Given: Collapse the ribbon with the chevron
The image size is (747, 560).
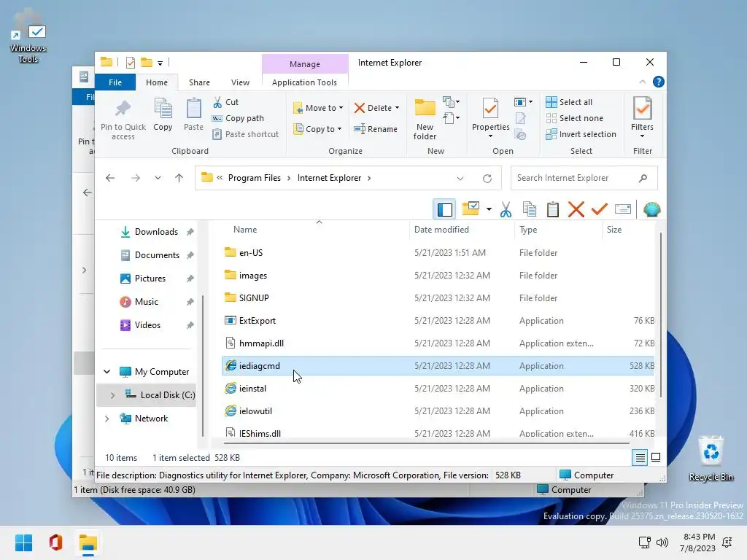Looking at the screenshot, I should (642, 82).
